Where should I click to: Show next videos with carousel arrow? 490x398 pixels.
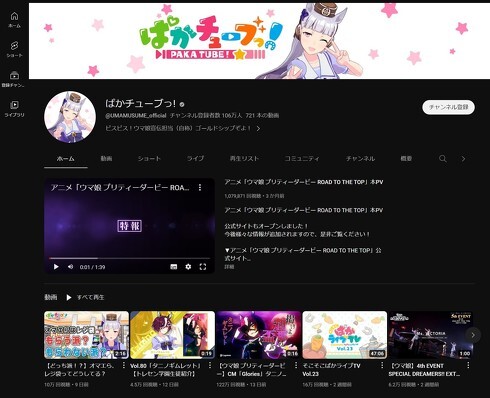(x=473, y=335)
